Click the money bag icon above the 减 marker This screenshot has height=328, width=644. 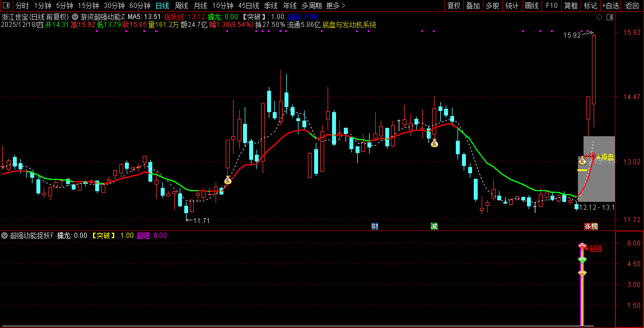pyautogui.click(x=434, y=143)
